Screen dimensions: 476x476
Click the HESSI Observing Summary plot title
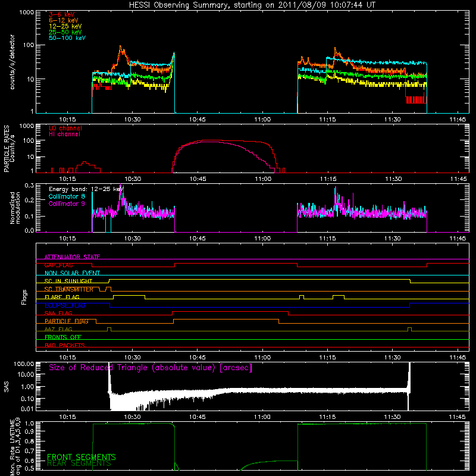252,5
